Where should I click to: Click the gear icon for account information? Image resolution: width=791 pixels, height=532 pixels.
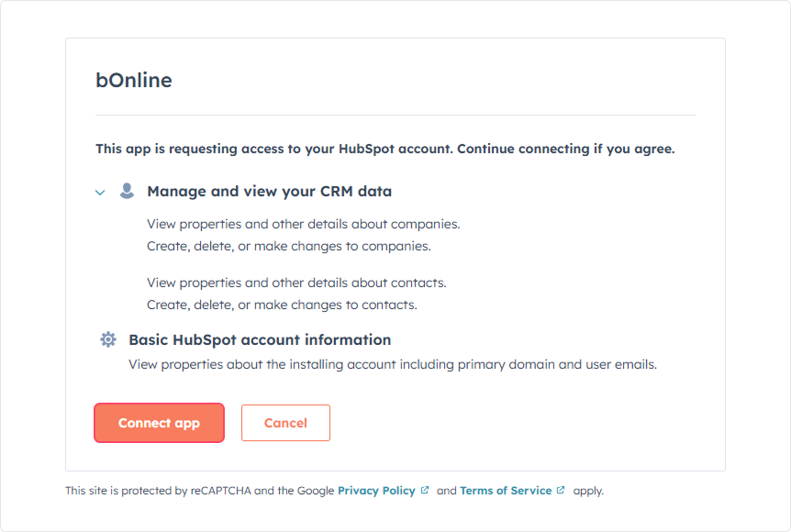[108, 339]
